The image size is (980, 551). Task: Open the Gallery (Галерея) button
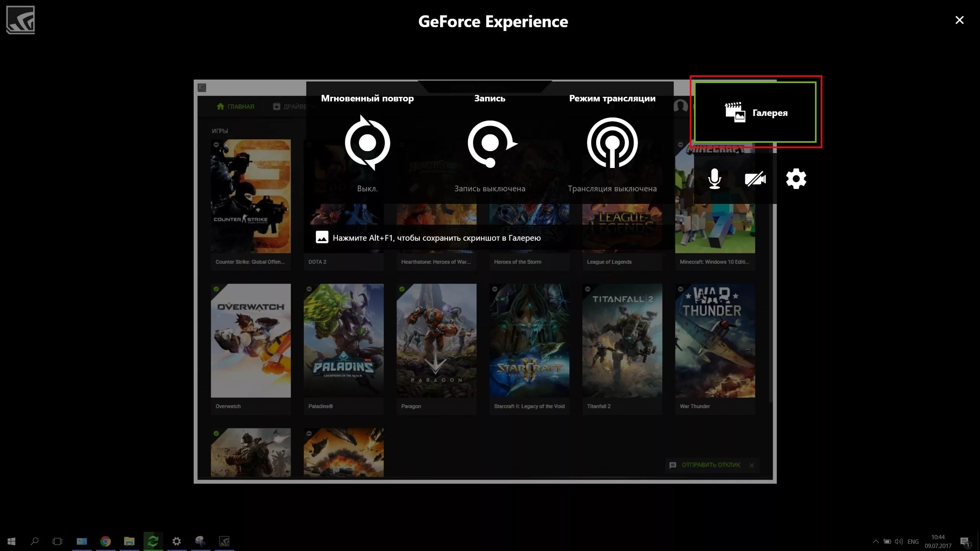click(x=756, y=112)
